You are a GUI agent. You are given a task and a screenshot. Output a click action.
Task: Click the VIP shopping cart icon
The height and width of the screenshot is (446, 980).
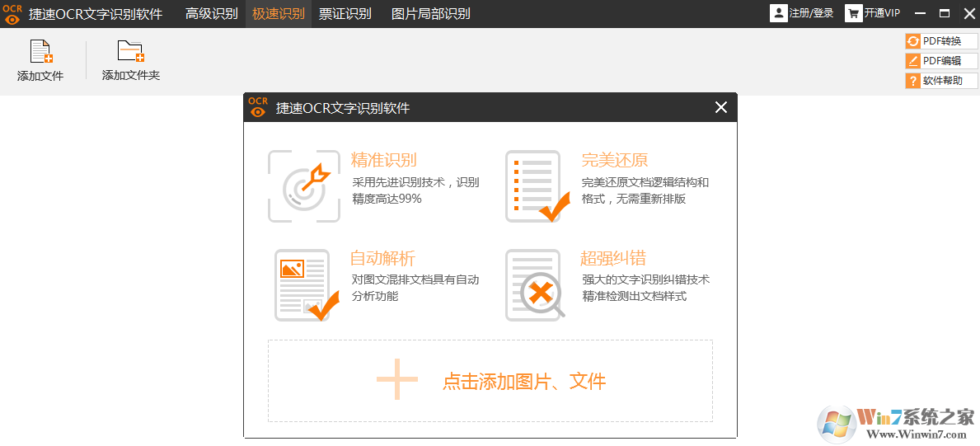click(x=853, y=13)
